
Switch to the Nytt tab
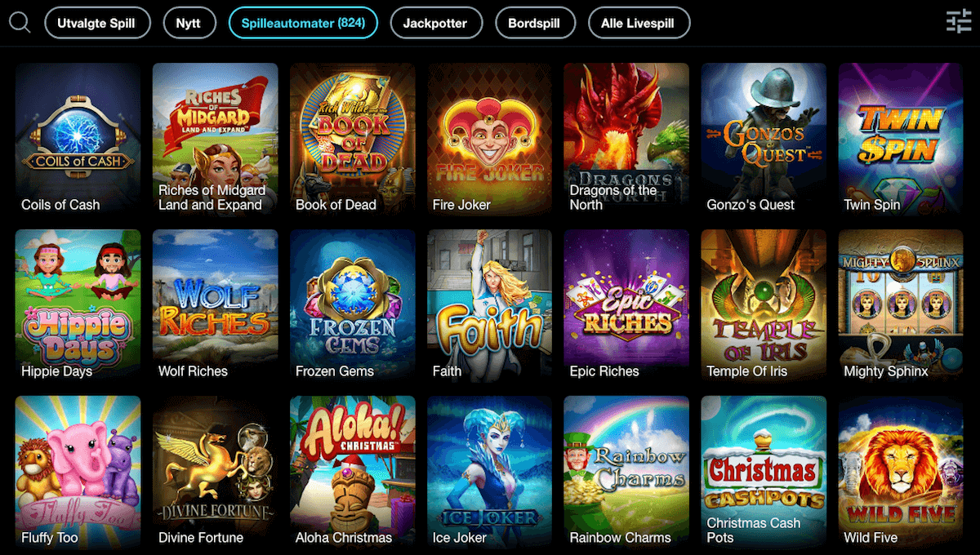(x=189, y=24)
